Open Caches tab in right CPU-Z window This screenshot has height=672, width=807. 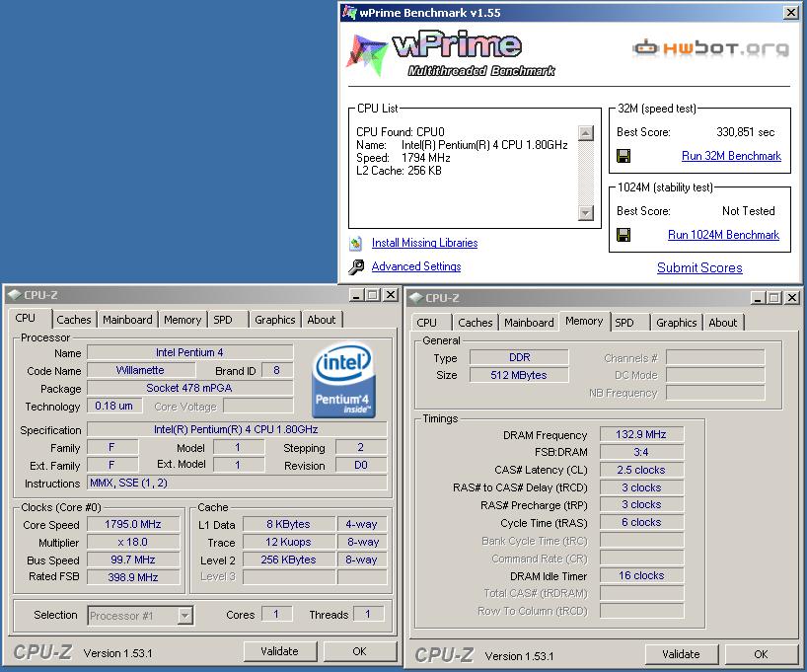(x=476, y=323)
